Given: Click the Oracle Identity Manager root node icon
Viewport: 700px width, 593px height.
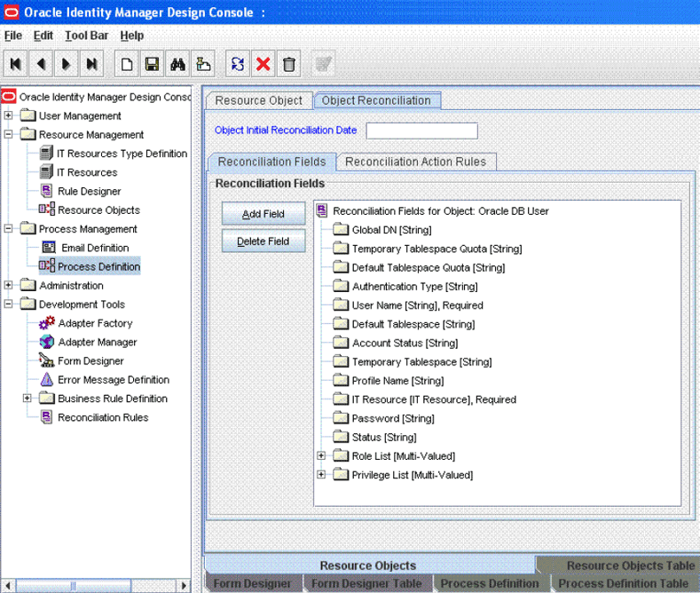Looking at the screenshot, I should pos(9,97).
